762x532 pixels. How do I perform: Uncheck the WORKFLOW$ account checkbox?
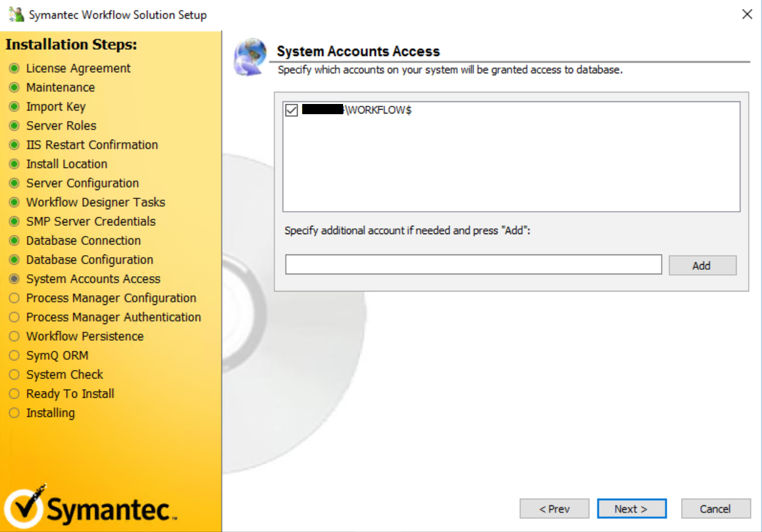(x=291, y=110)
